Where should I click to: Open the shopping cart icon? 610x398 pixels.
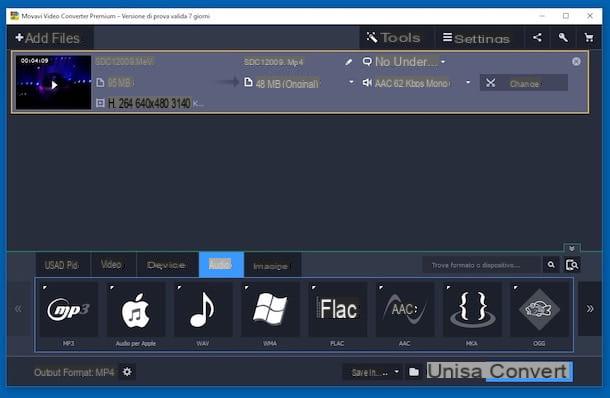[x=589, y=37]
